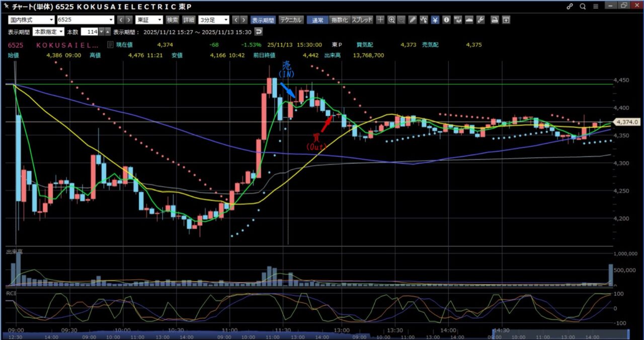The height and width of the screenshot is (340, 644).
Task: Select the pencil drawing tool
Action: [413, 20]
